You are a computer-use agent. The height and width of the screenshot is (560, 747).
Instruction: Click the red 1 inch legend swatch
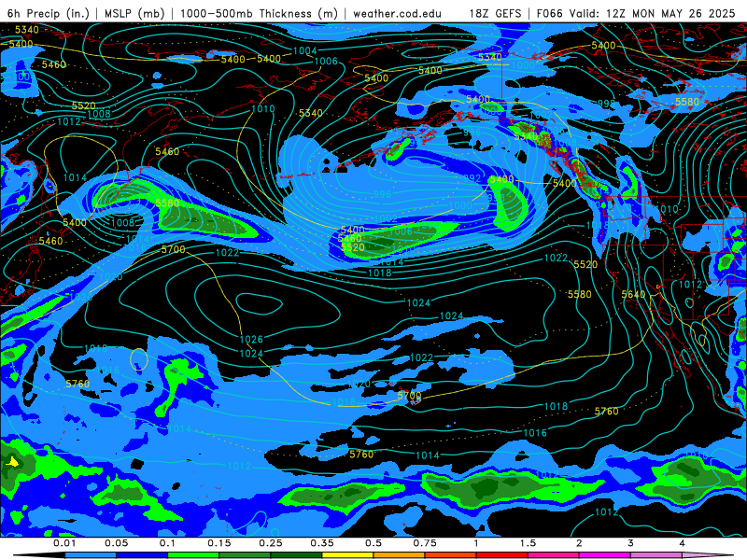[x=502, y=555]
